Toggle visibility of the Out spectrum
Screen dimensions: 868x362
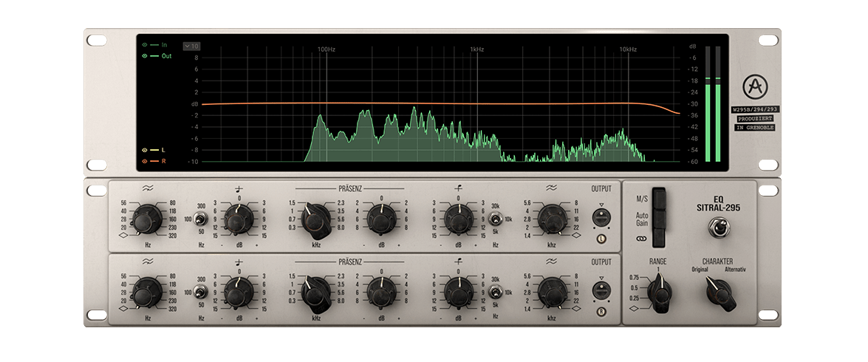point(145,56)
